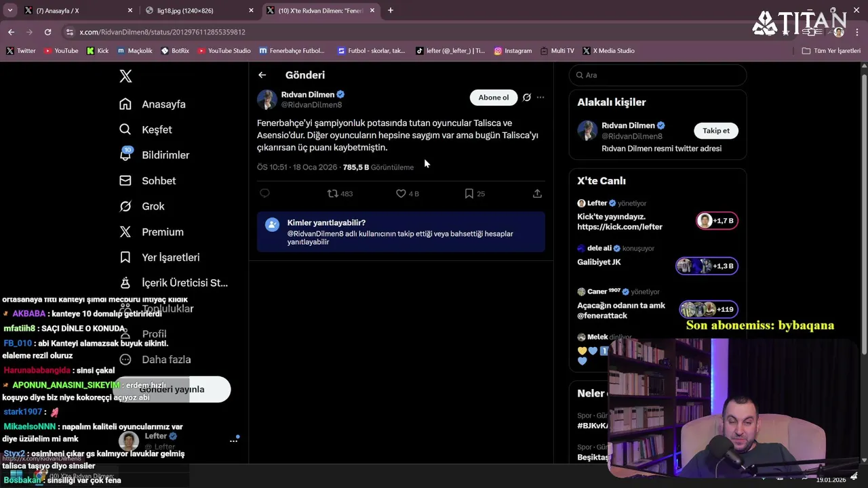Open lefter TikTok bookmark

tap(450, 51)
